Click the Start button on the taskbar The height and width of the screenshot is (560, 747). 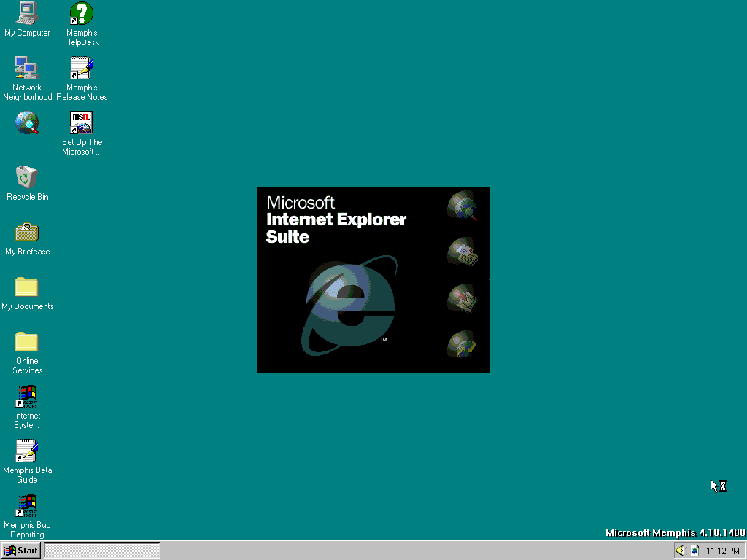tap(21, 551)
